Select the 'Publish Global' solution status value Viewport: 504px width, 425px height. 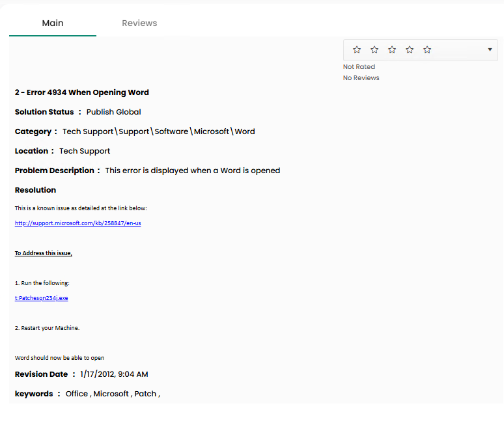113,112
